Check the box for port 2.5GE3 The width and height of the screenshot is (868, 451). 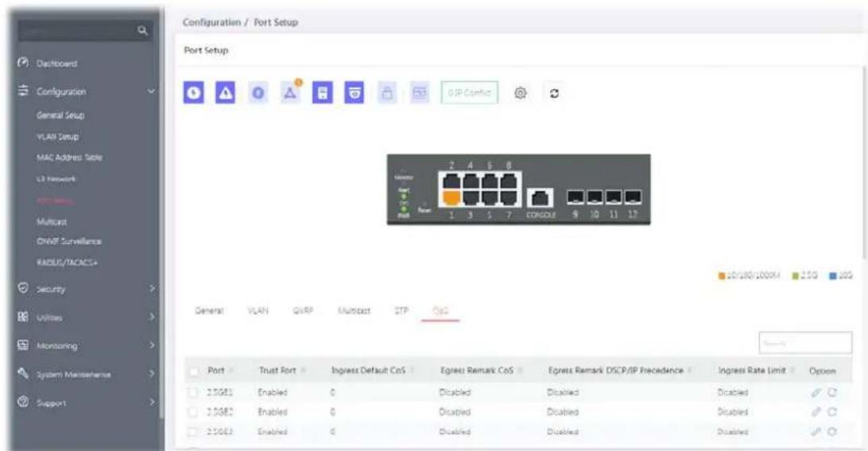coord(192,432)
